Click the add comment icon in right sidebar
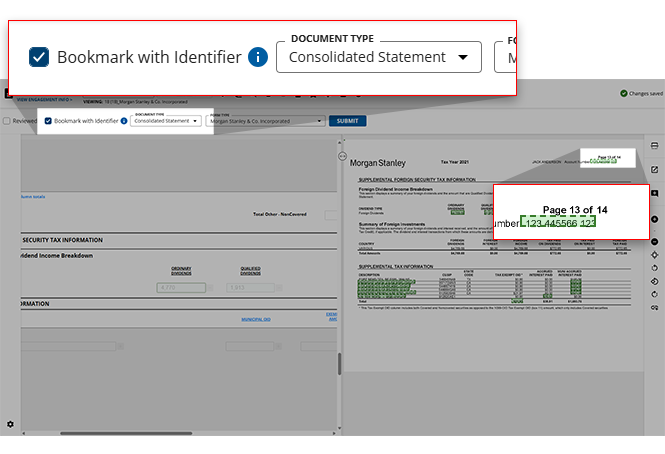 pyautogui.click(x=654, y=193)
